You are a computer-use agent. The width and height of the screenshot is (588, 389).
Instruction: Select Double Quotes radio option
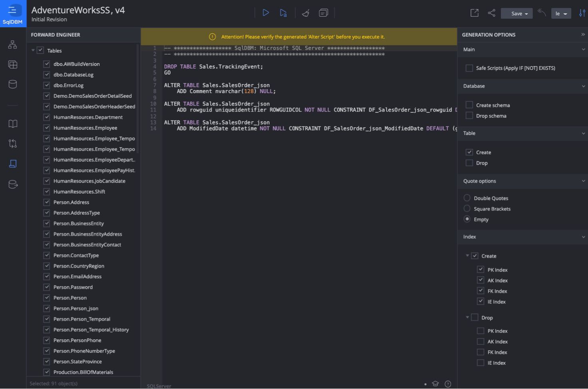467,198
